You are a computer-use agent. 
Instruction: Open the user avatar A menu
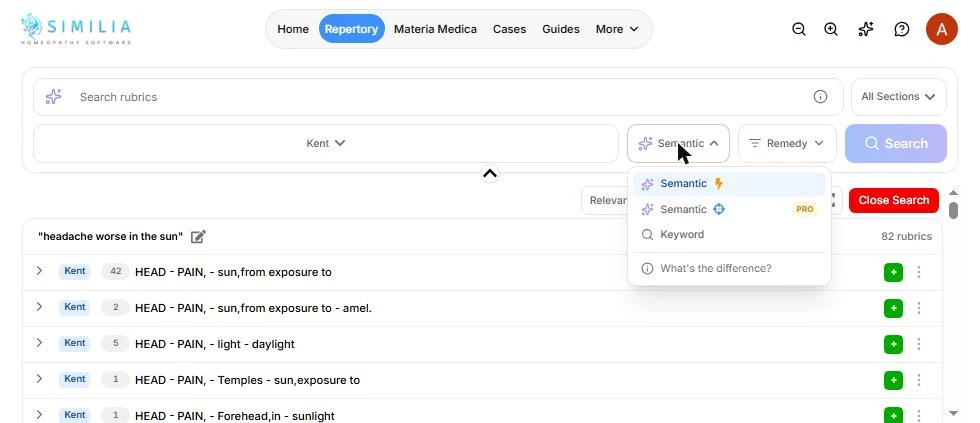[x=941, y=29]
